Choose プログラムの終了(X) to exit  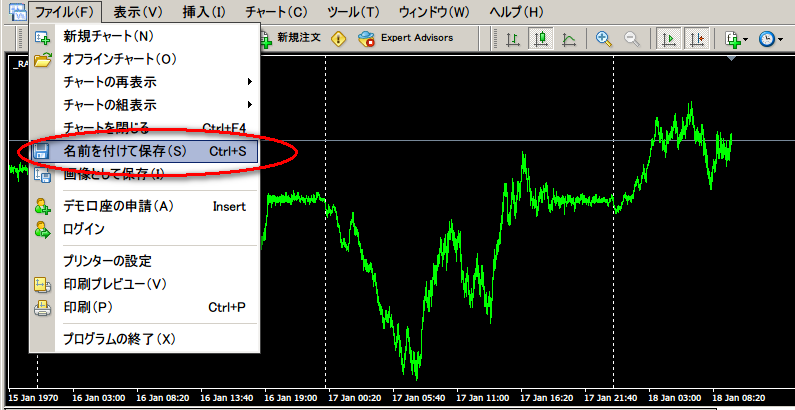point(144,339)
